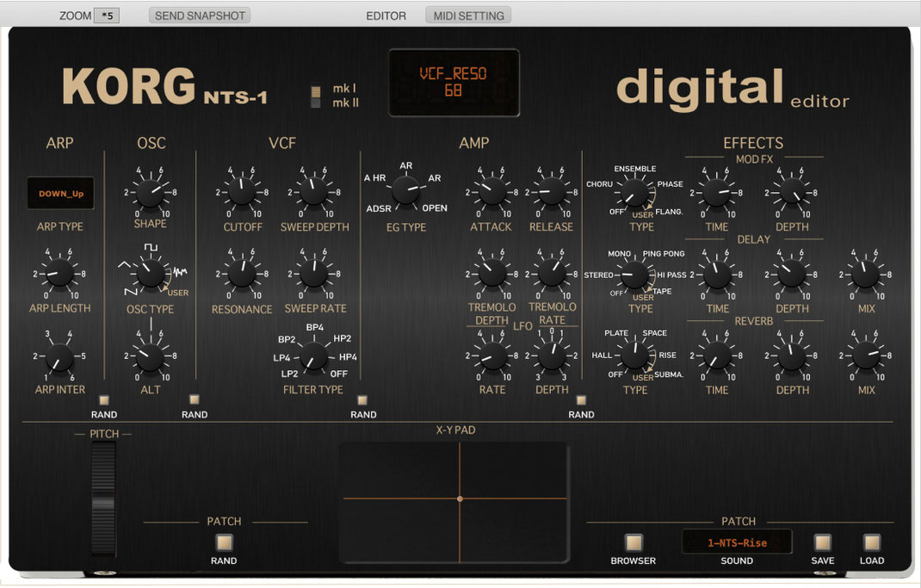Click the 1-NTS-Rise sound name display

pos(737,542)
